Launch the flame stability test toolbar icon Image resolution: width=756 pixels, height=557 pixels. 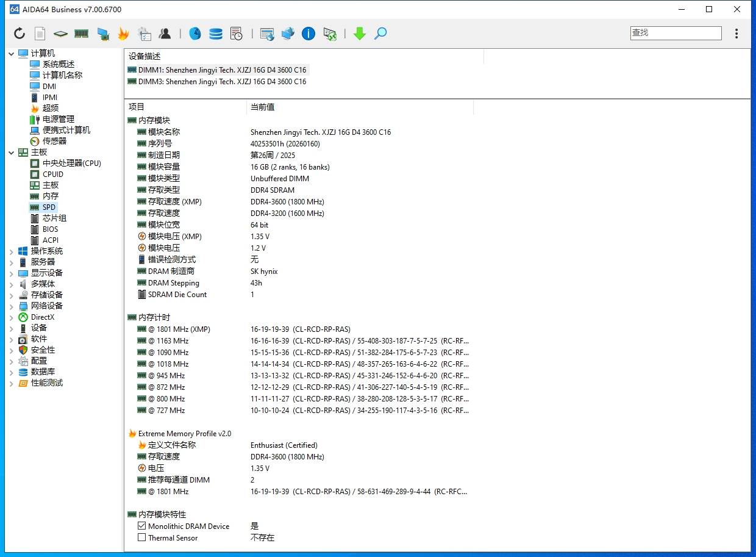(x=123, y=34)
